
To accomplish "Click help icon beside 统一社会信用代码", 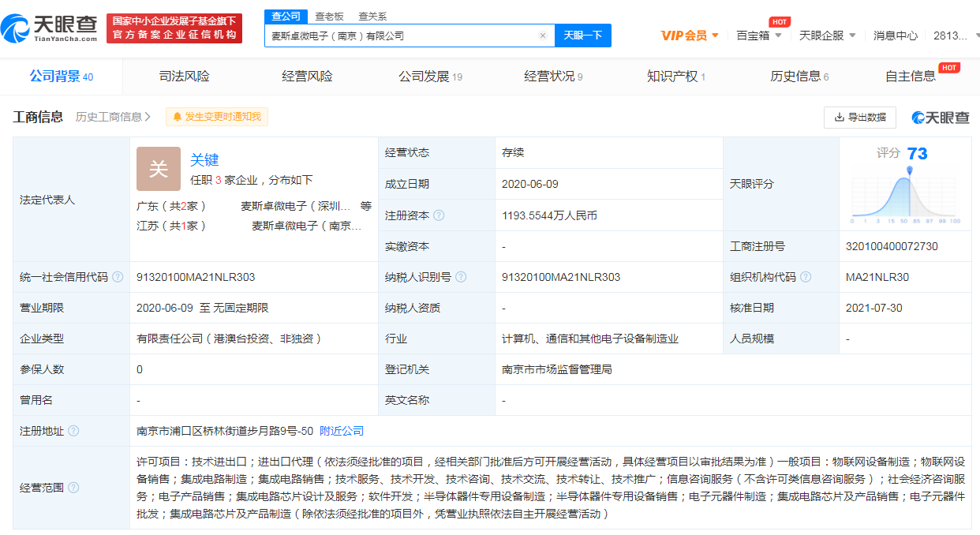I will [x=118, y=277].
